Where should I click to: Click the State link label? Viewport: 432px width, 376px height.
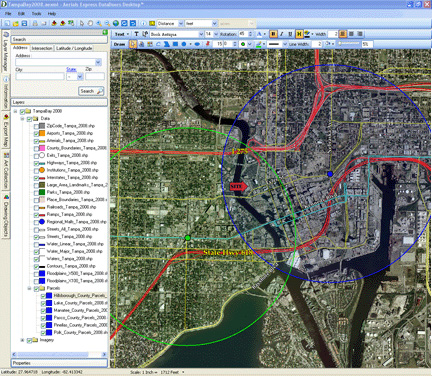tap(71, 69)
